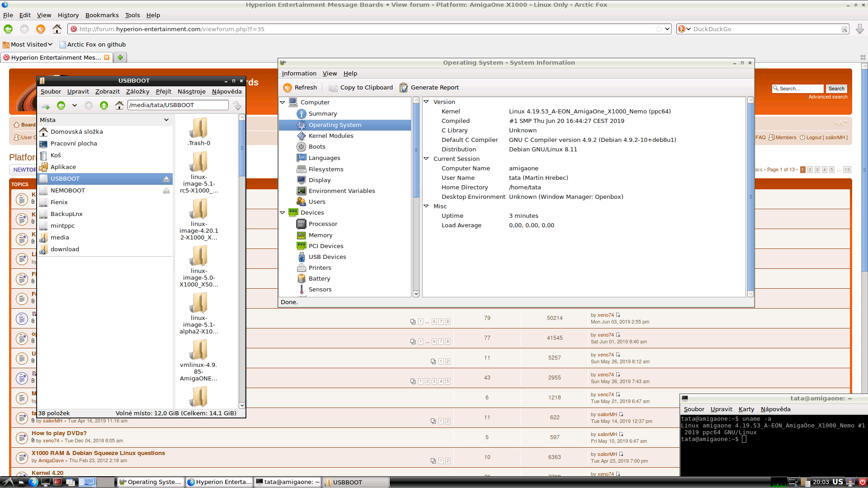This screenshot has width=868, height=488.
Task: Eject the NEMOBOOT volume
Action: pos(166,191)
